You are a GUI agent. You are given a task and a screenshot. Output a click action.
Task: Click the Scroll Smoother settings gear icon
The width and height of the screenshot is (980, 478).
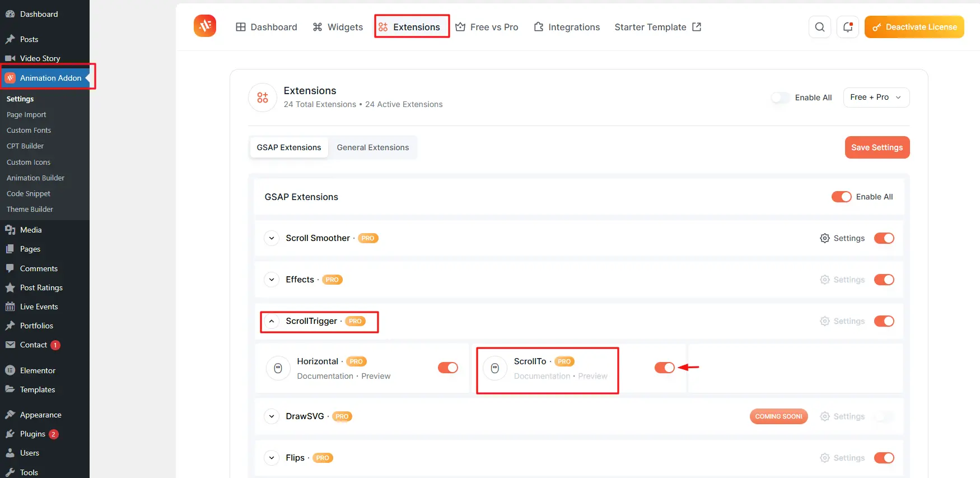tap(824, 238)
